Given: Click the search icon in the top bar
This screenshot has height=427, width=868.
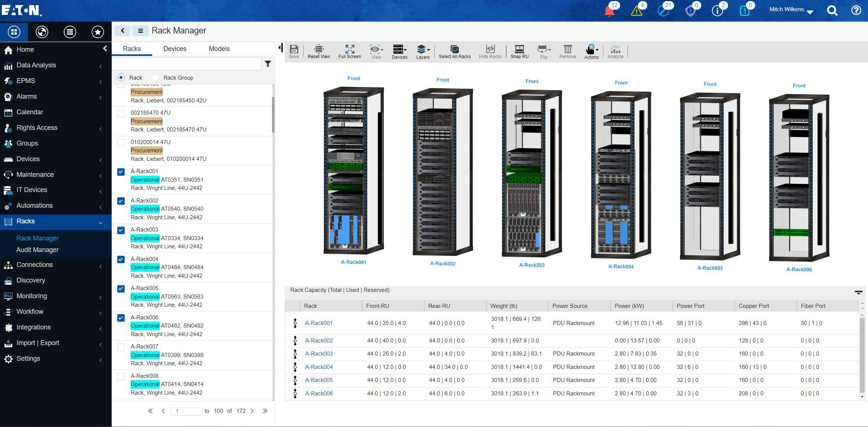Looking at the screenshot, I should tap(832, 10).
